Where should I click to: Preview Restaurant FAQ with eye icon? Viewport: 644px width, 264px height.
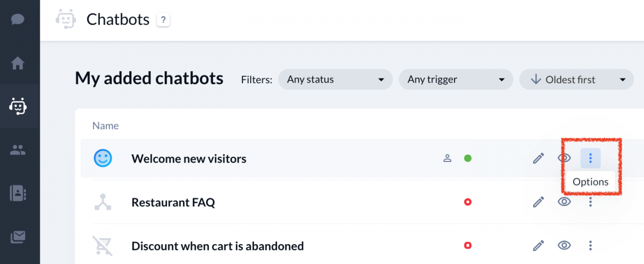(x=564, y=202)
